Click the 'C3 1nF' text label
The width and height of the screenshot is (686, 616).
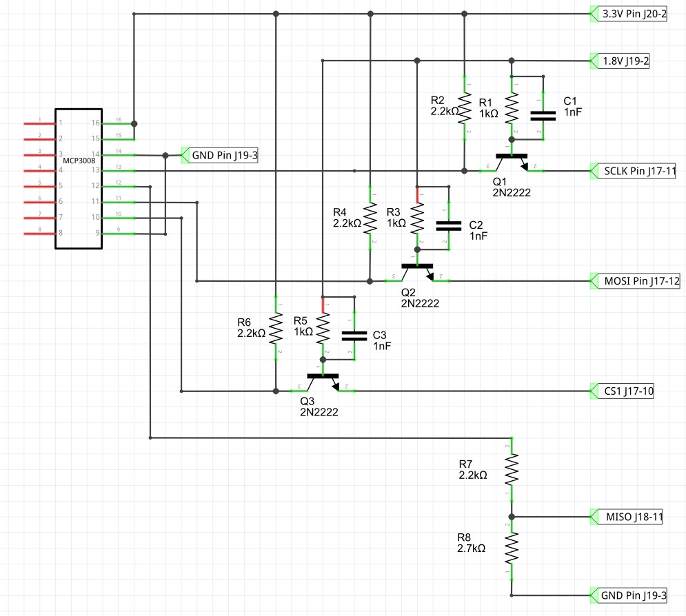coord(382,340)
